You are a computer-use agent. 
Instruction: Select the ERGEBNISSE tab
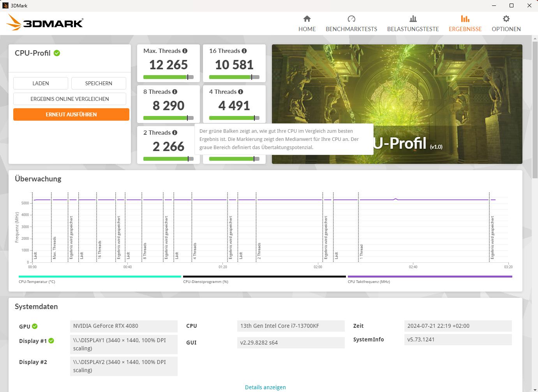(x=465, y=23)
